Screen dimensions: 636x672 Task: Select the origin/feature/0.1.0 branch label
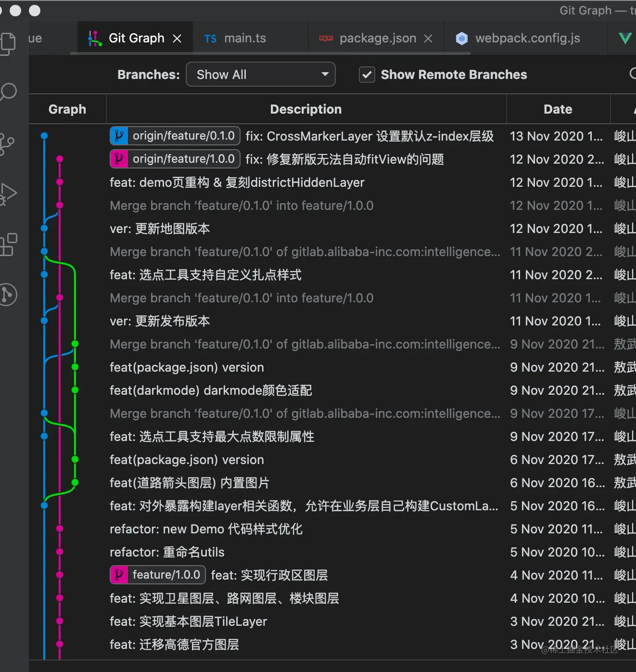coord(175,136)
